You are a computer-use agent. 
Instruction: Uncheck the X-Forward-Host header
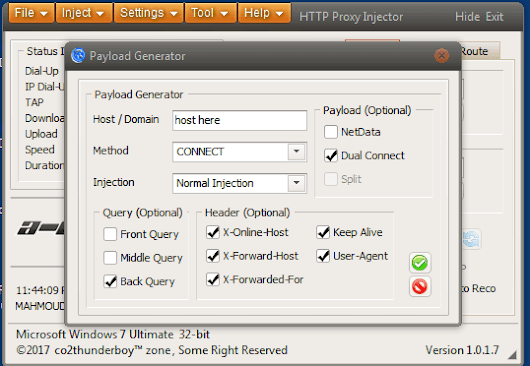coord(213,256)
